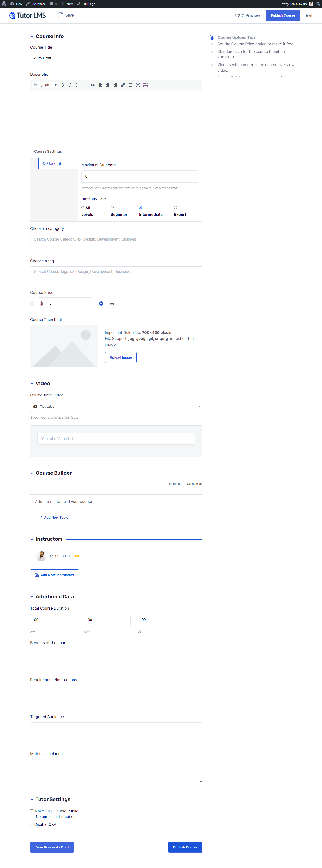
Task: Click the top Publish Course button
Action: pyautogui.click(x=283, y=16)
